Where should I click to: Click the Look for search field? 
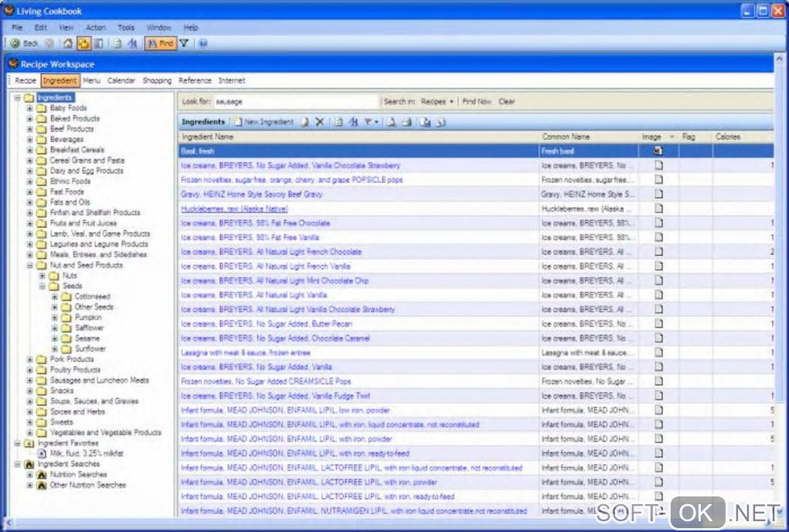[x=295, y=101]
